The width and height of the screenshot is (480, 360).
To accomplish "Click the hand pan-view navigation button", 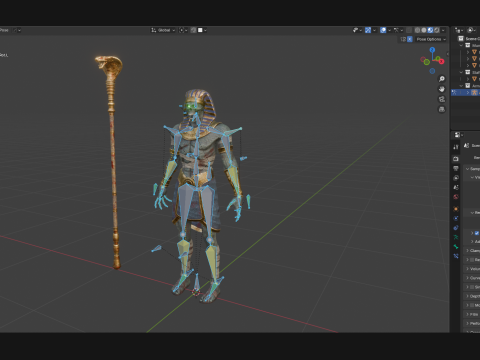I will point(442,89).
